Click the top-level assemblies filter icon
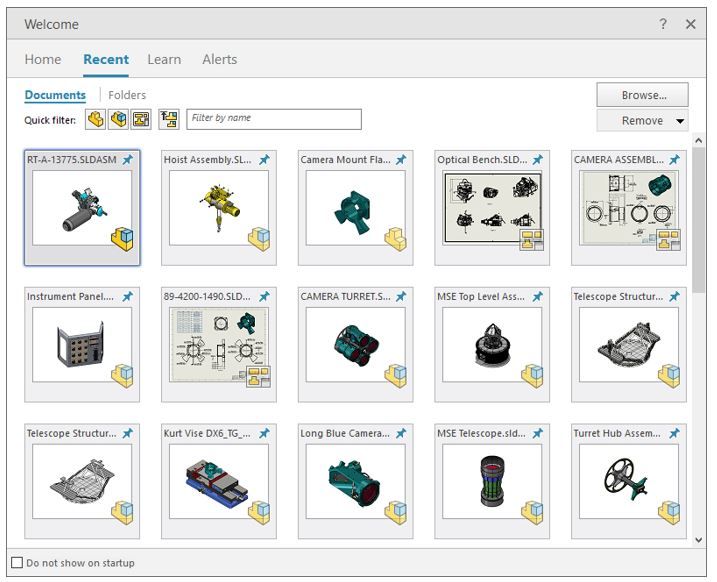717x582 pixels. pyautogui.click(x=169, y=120)
